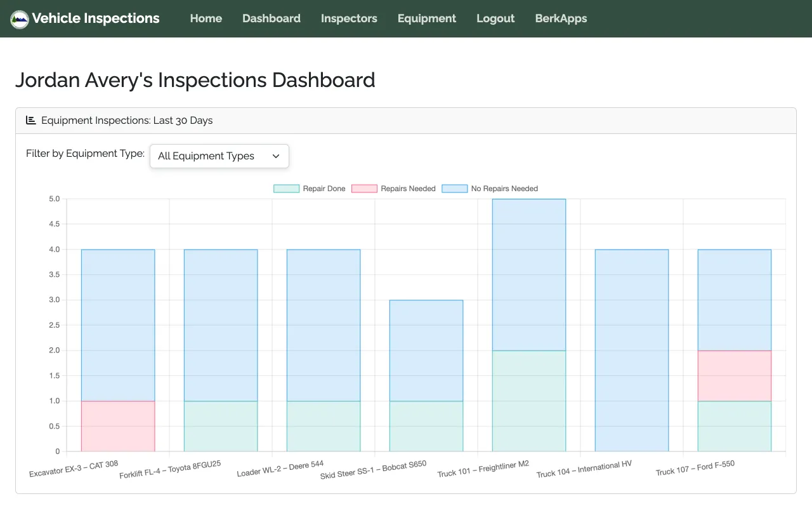Click the Truck 107 No Repairs Needed segment
Screen dimensions: 812x508
735,300
